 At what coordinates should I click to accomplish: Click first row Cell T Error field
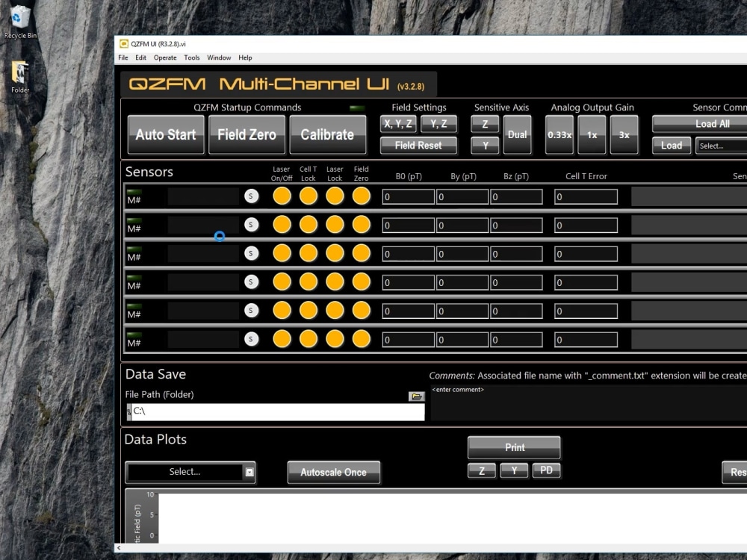tap(586, 196)
